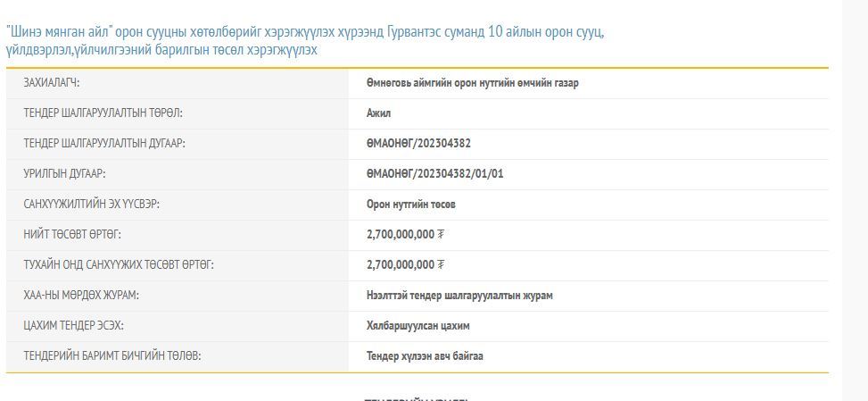Click Өмнөговь аймгийн орон нутгийн өмчийн газар
This screenshot has width=868, height=401.
(x=477, y=83)
